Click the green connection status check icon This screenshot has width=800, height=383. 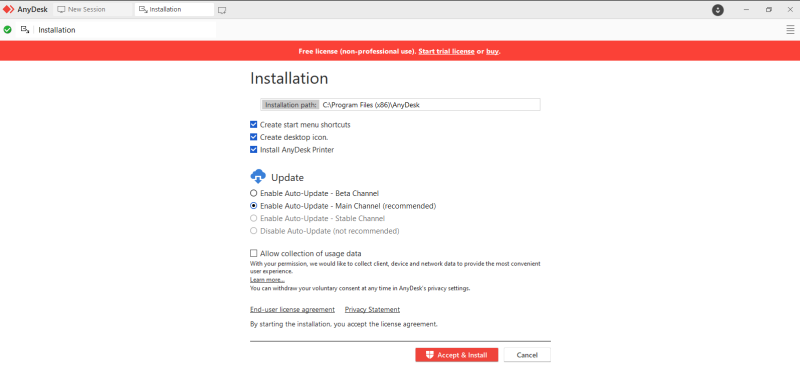[7, 30]
